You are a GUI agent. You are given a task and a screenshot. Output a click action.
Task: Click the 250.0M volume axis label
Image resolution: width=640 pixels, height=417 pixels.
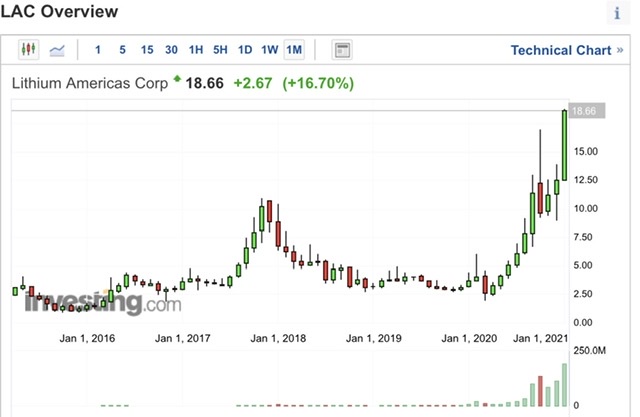point(589,350)
